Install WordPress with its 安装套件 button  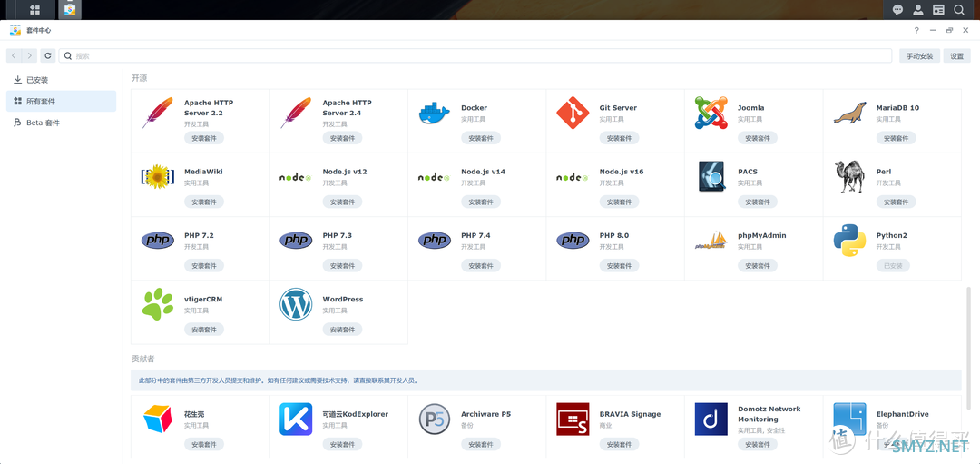point(342,330)
